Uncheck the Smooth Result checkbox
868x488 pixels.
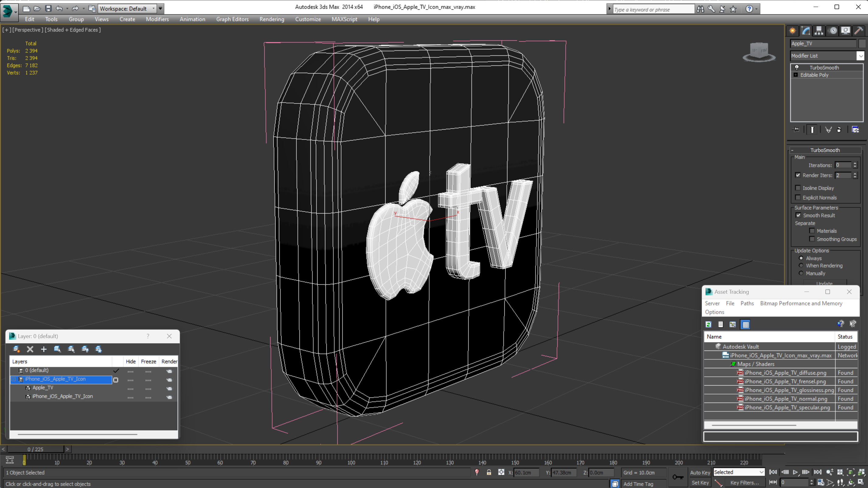(798, 215)
